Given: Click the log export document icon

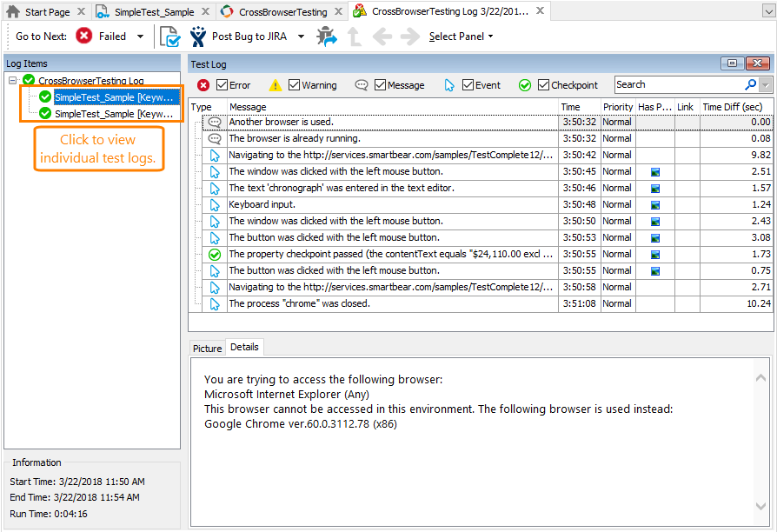Looking at the screenshot, I should tap(170, 37).
